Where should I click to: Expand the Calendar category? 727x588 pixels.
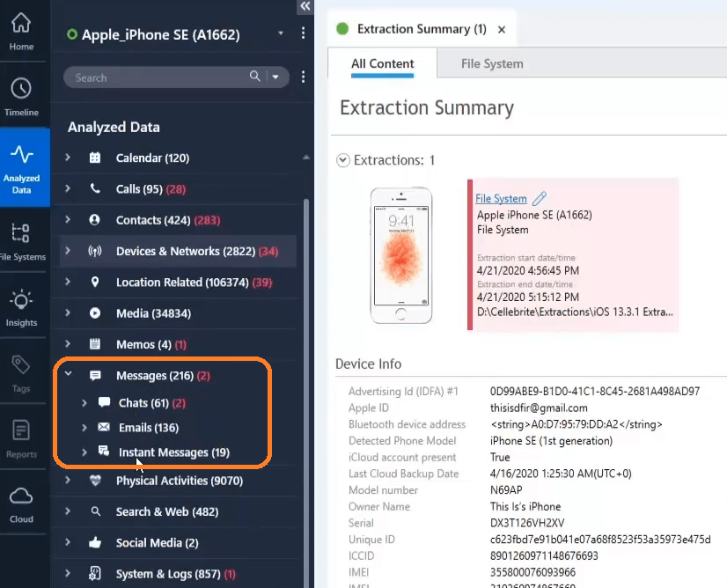tap(68, 158)
